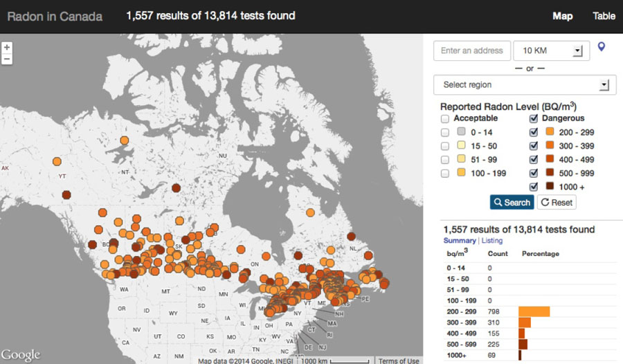Select the Map view tab
Image resolution: width=623 pixels, height=364 pixels.
coord(562,16)
